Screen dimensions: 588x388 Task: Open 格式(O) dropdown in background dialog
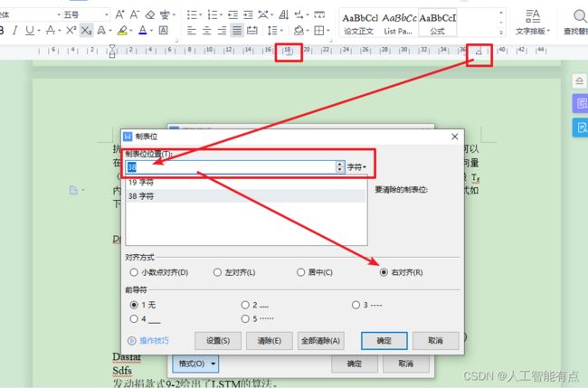[x=195, y=364]
